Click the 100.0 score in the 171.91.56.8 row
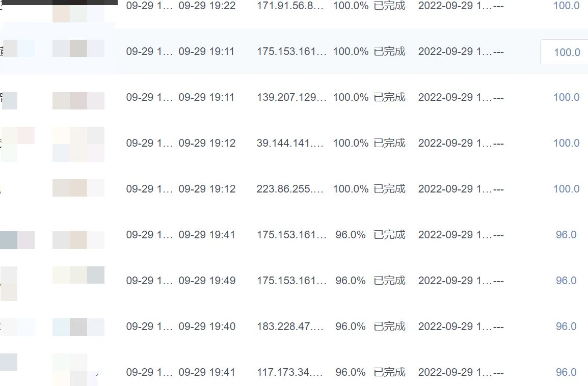Image resolution: width=588 pixels, height=386 pixels. (x=566, y=6)
